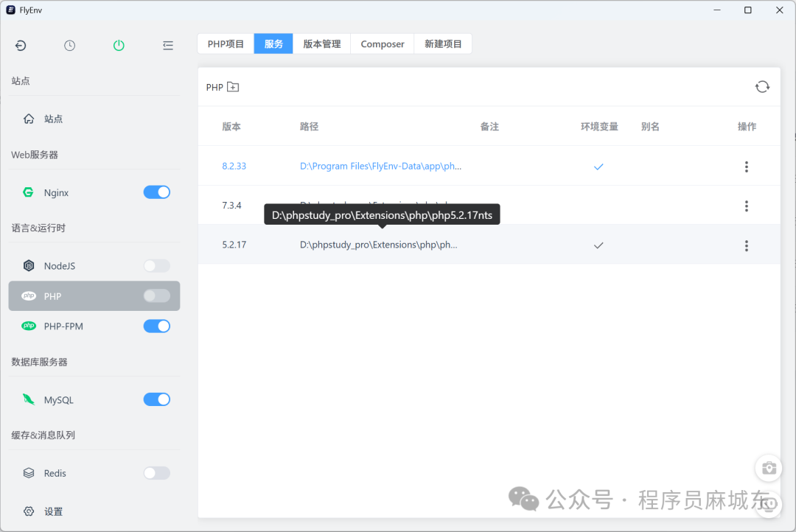Click environment variable checkmark for 5.2.17

click(598, 245)
